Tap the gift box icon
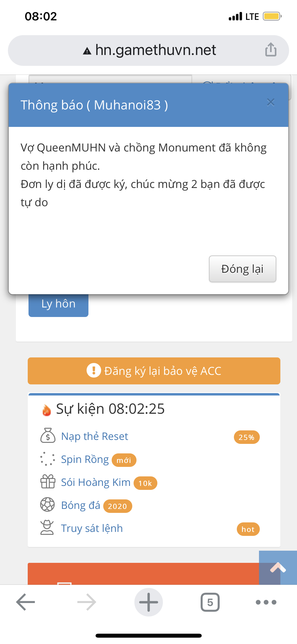Image resolution: width=297 pixels, height=644 pixels. click(x=48, y=482)
